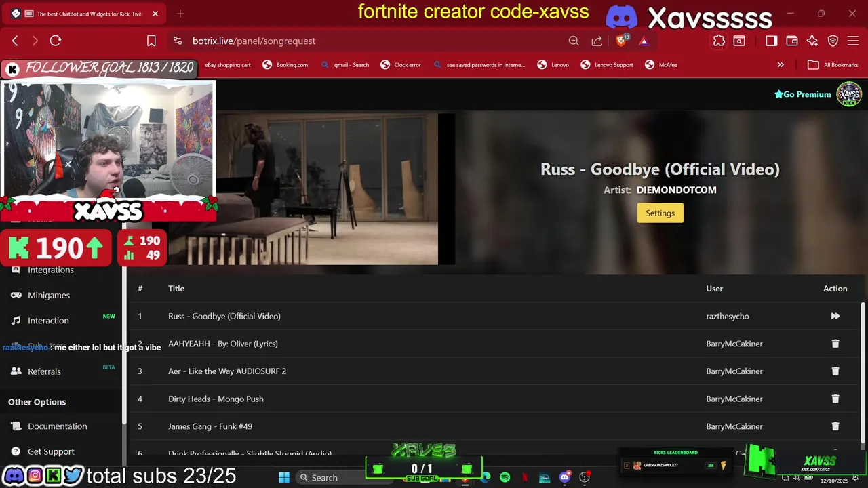Open Windows Start menu
The width and height of the screenshot is (868, 488).
click(284, 477)
